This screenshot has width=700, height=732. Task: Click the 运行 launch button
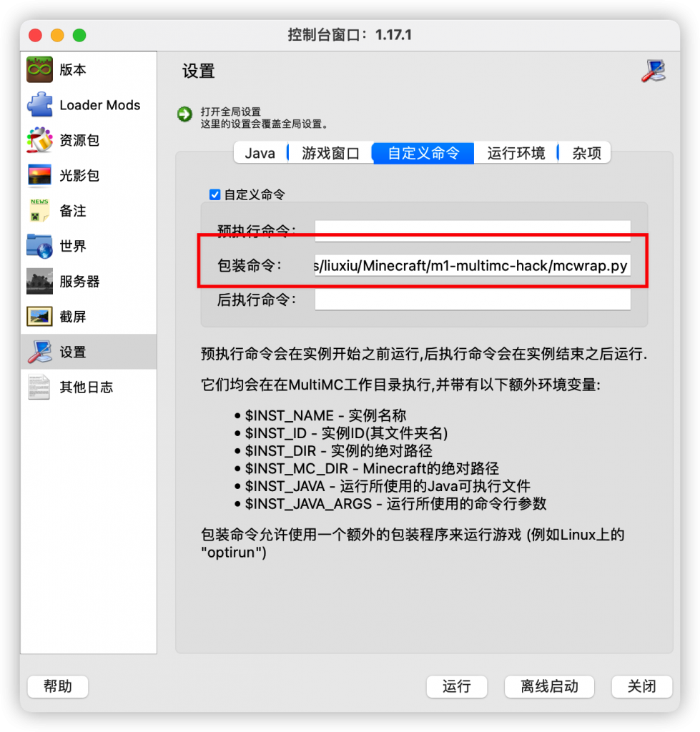pos(457,686)
